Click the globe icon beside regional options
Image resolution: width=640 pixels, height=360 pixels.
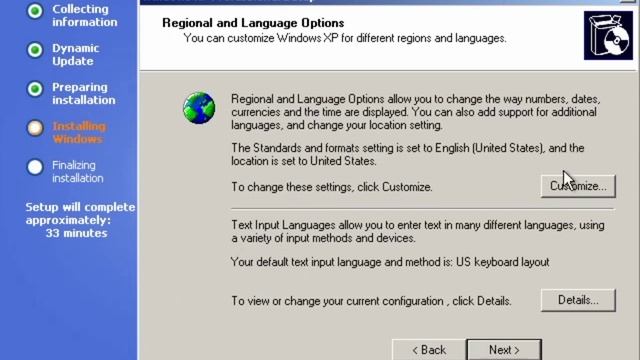click(199, 108)
